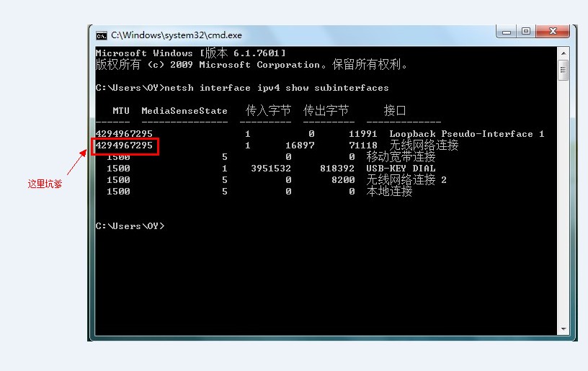Click the USB-KEY DIAL interface row

pyautogui.click(x=266, y=169)
